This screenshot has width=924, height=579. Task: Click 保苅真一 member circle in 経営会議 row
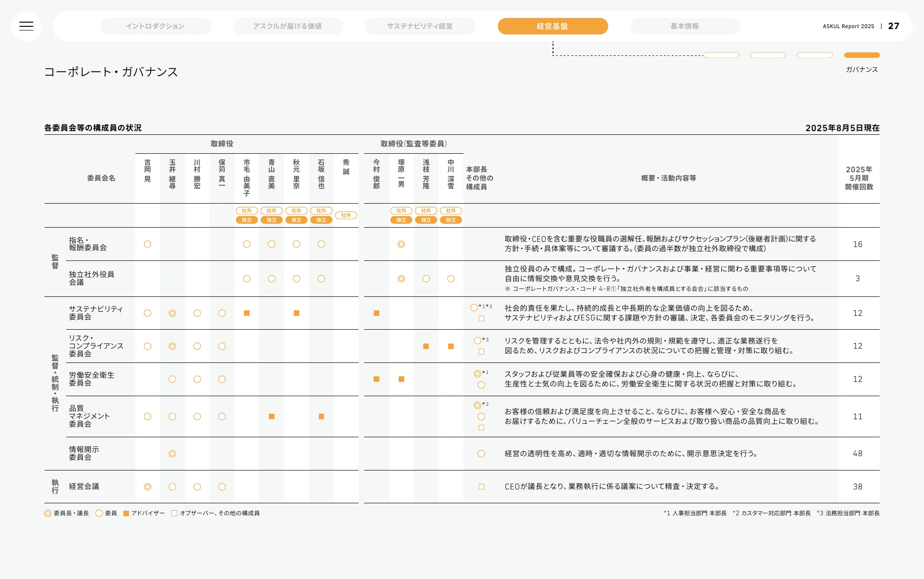[x=222, y=487]
